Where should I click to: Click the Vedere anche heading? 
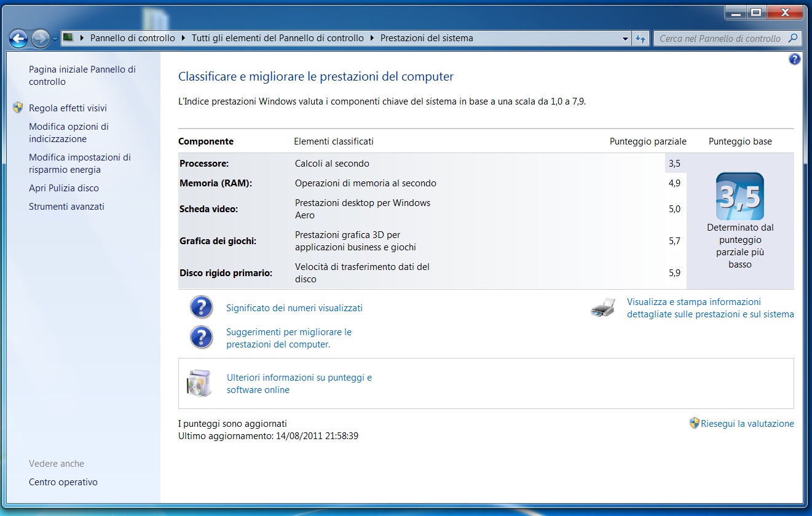pyautogui.click(x=57, y=464)
